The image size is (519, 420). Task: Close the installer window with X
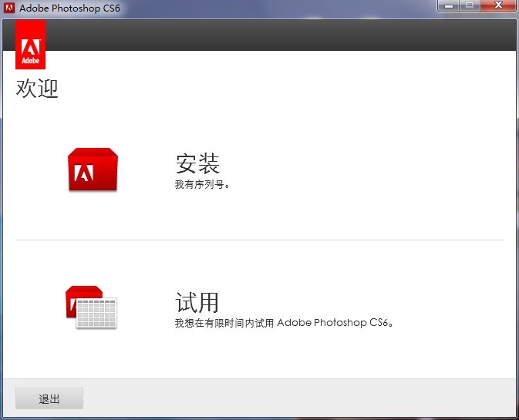[498, 5]
